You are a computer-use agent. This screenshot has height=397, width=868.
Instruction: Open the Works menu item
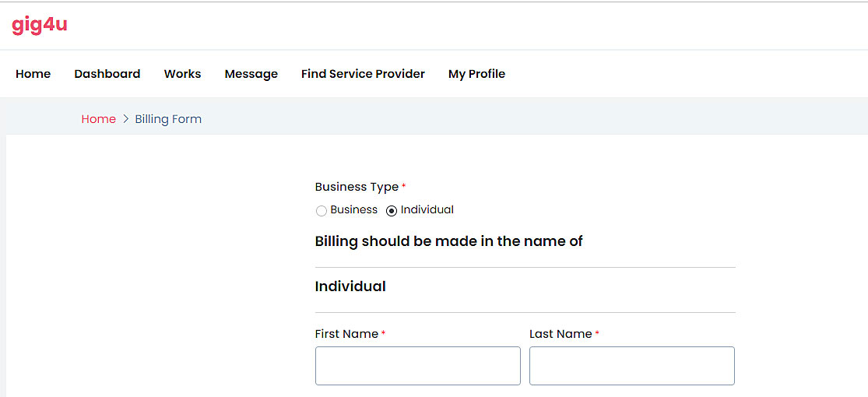coord(182,74)
